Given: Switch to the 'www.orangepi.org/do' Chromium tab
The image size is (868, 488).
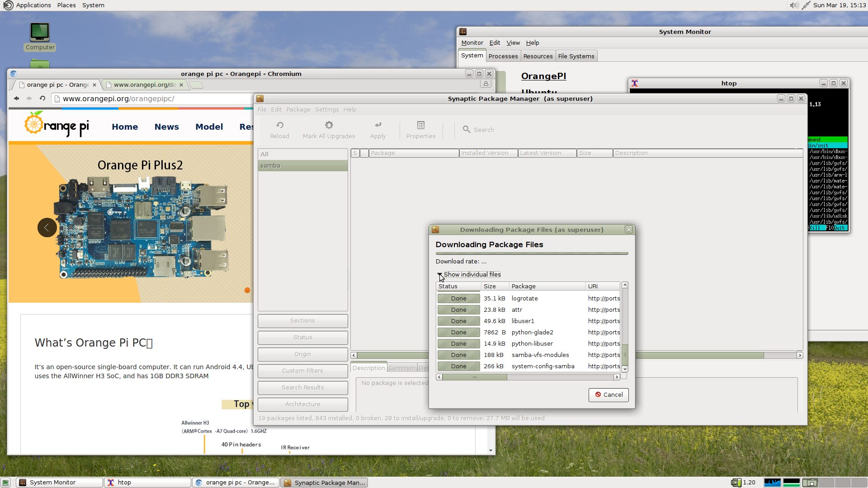Looking at the screenshot, I should pyautogui.click(x=144, y=85).
